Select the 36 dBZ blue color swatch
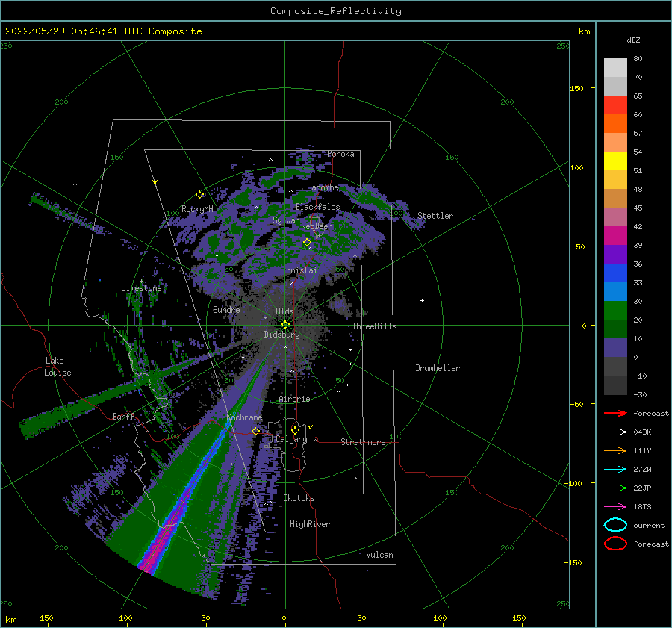672x628 pixels. 615,273
